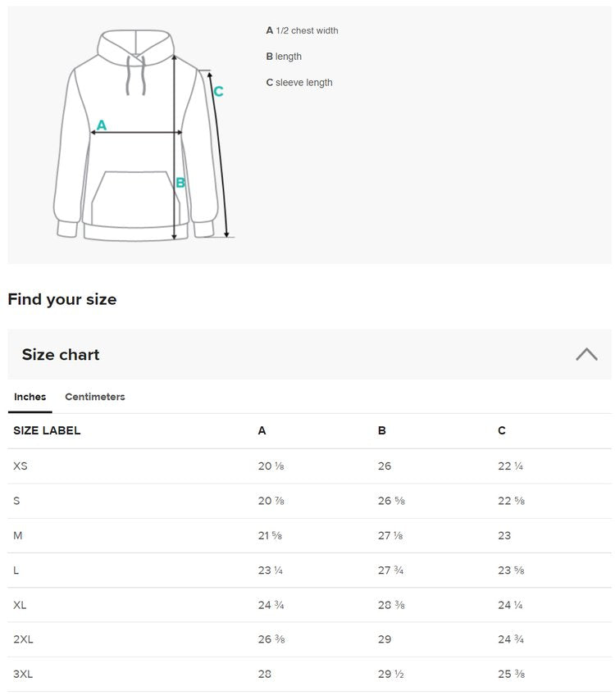The width and height of the screenshot is (615, 700).
Task: Click the teal C sleeve marker
Action: [218, 92]
